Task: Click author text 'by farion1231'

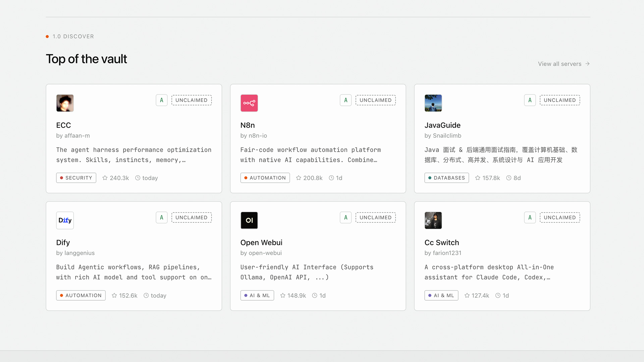Action: click(x=443, y=253)
